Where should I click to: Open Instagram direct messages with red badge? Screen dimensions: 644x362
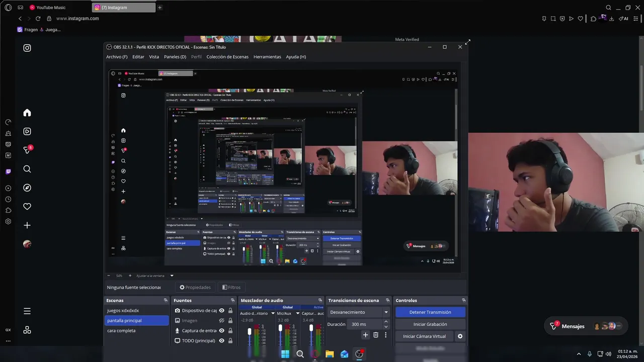click(27, 150)
